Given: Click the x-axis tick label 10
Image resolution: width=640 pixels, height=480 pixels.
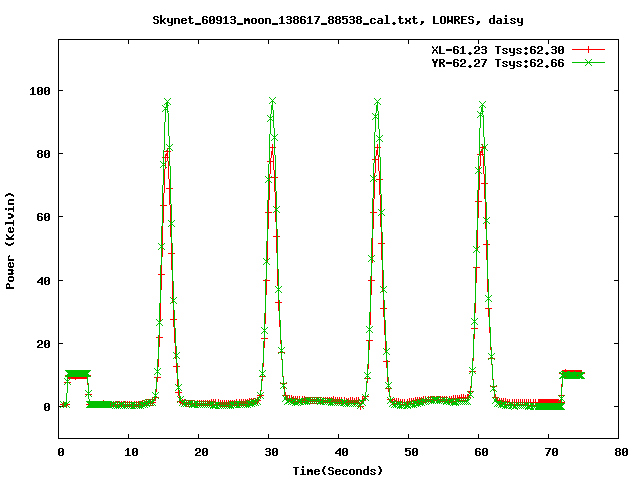Looking at the screenshot, I should point(131,452).
